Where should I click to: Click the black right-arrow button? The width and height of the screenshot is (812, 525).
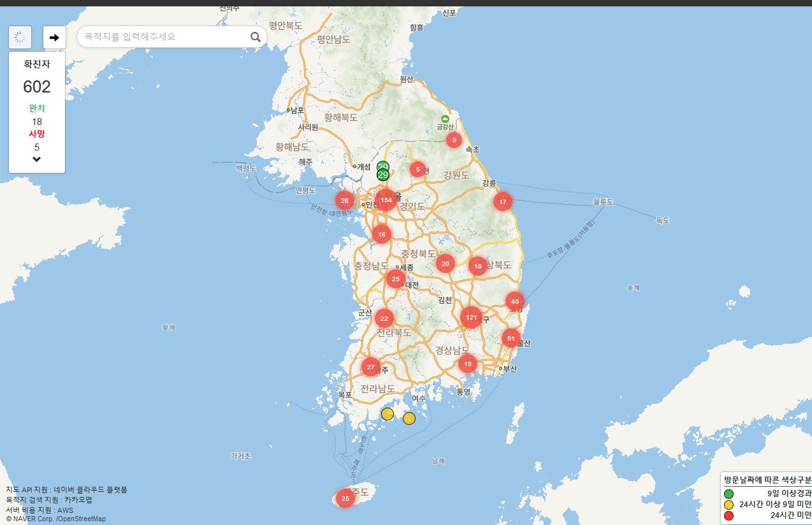click(x=54, y=38)
